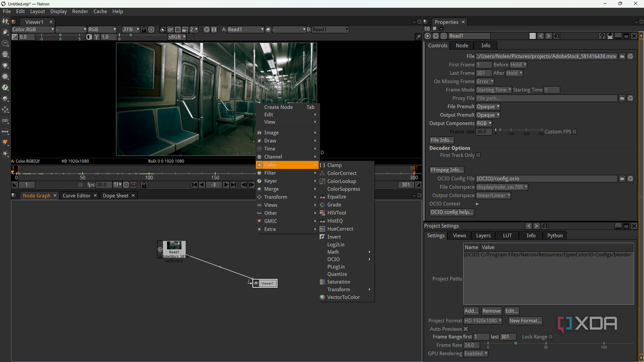This screenshot has height=362, width=644.
Task: Toggle First Track Only checkbox
Action: click(478, 155)
